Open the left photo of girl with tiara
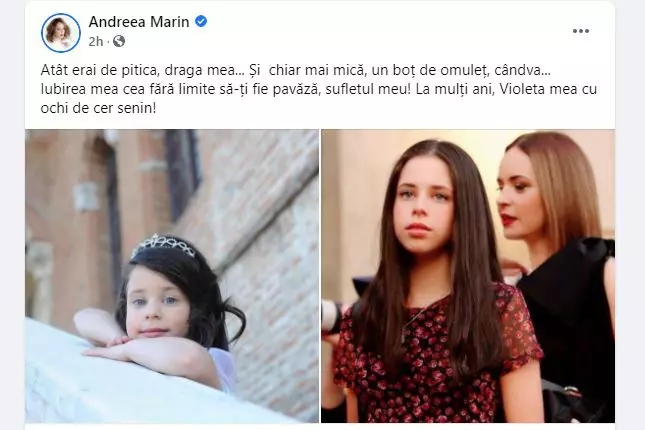 (x=172, y=276)
